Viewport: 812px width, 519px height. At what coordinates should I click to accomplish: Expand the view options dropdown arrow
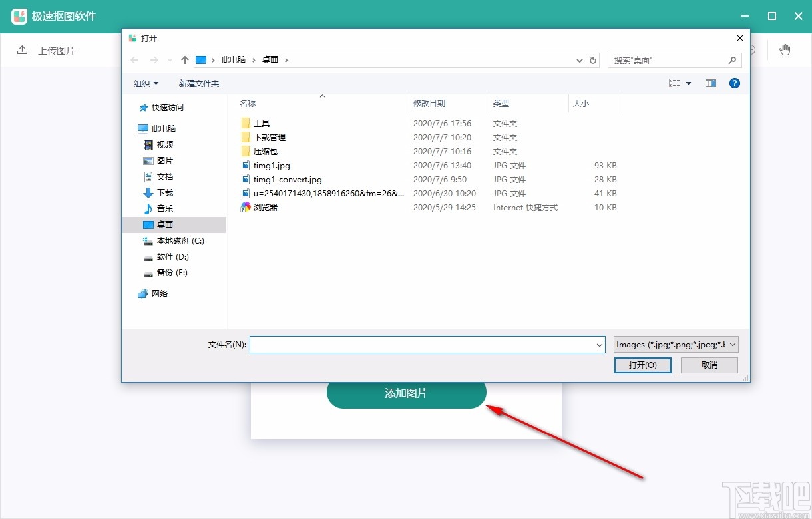point(688,83)
